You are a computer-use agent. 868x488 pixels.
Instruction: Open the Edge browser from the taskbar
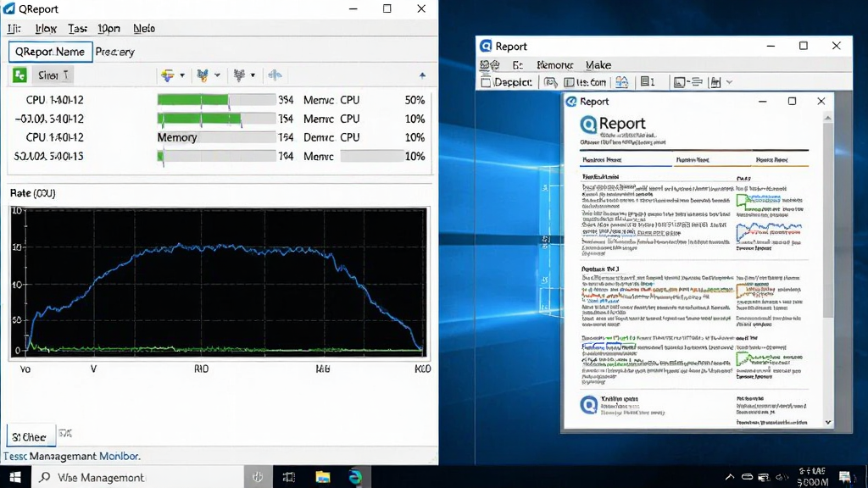[x=355, y=477]
